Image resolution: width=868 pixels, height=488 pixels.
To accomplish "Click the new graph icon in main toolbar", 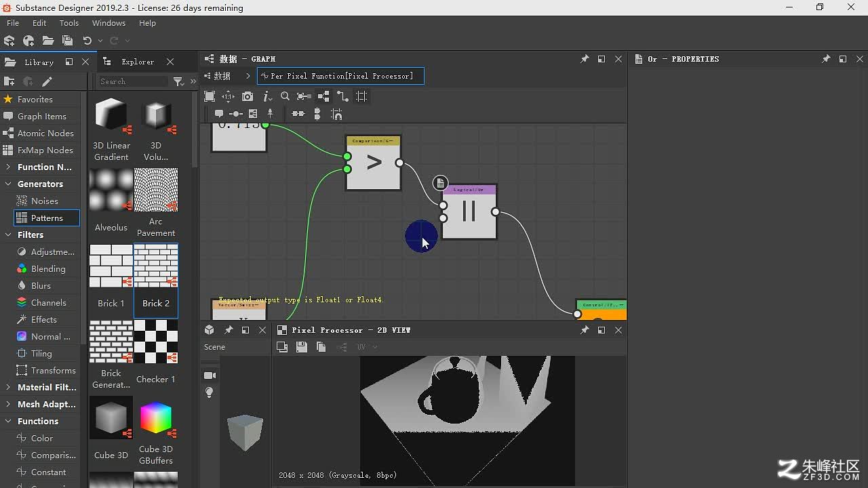I will tap(28, 41).
